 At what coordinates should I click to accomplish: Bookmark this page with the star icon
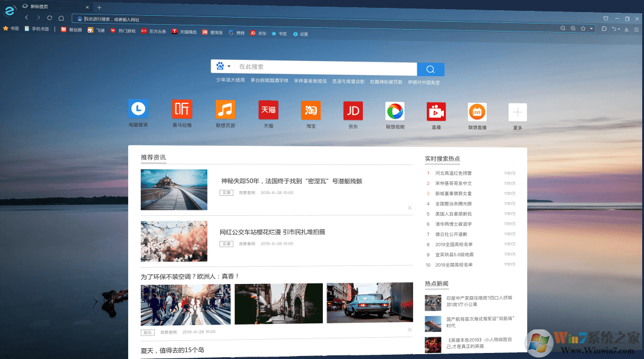point(583,28)
